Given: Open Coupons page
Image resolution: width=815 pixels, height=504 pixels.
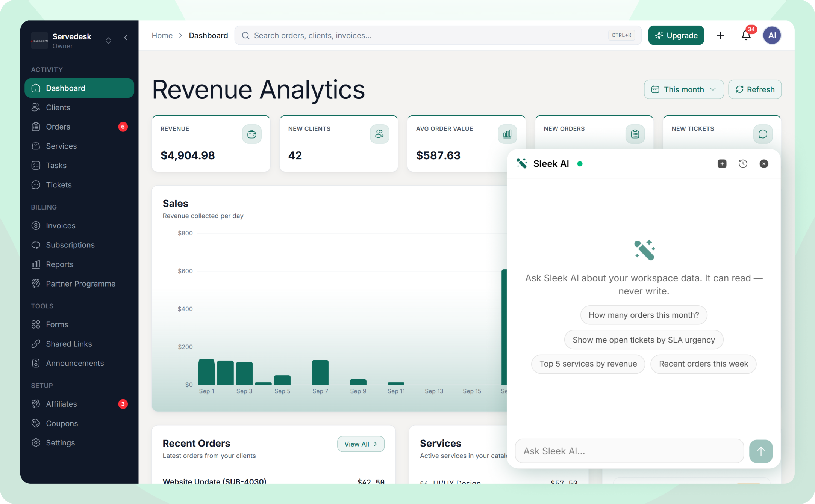Looking at the screenshot, I should point(79,423).
